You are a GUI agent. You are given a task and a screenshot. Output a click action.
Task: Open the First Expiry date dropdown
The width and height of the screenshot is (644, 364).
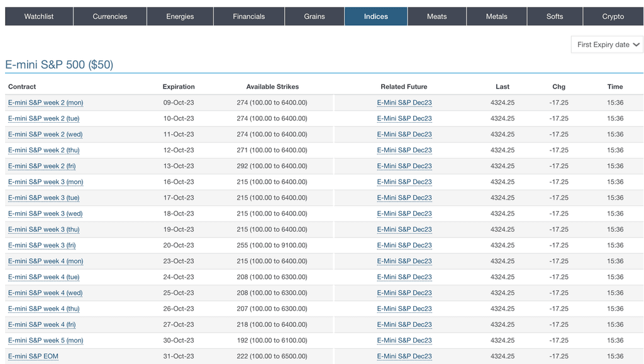tap(607, 45)
